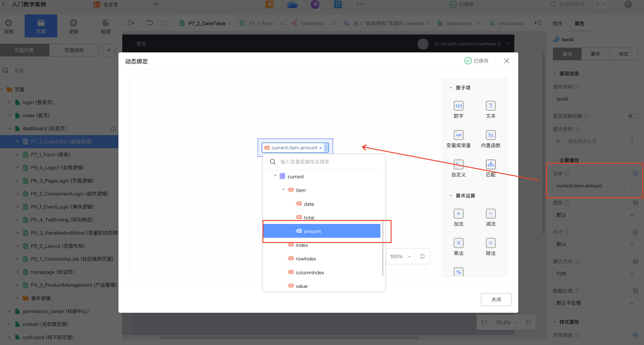The image size is (644, 345).
Task: Select date in the variable list
Action: 322,204
